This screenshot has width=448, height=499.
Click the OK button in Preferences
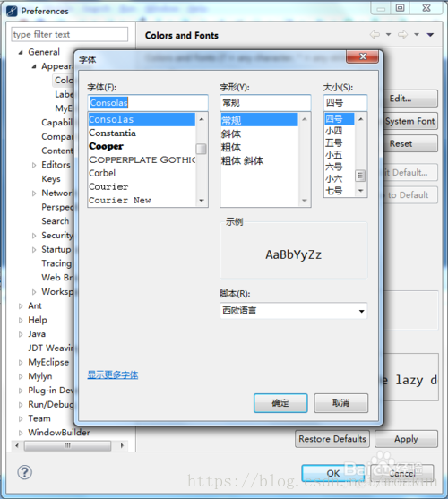coord(332,473)
